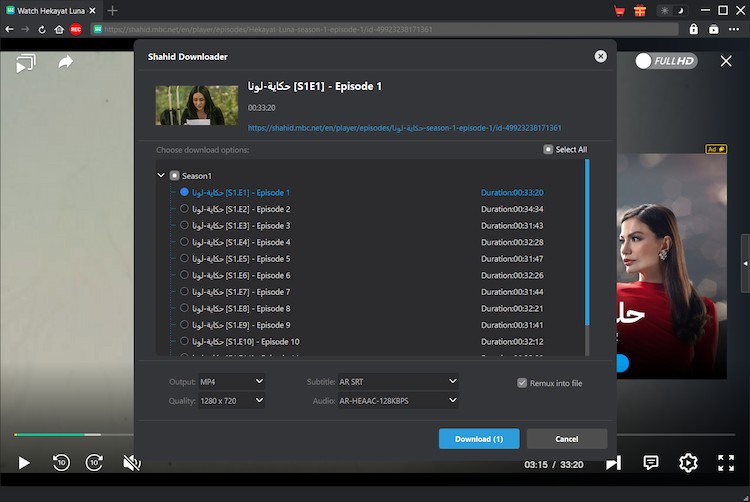Click the episode thumbnail image
Screen dimensions: 750x502
[197, 105]
